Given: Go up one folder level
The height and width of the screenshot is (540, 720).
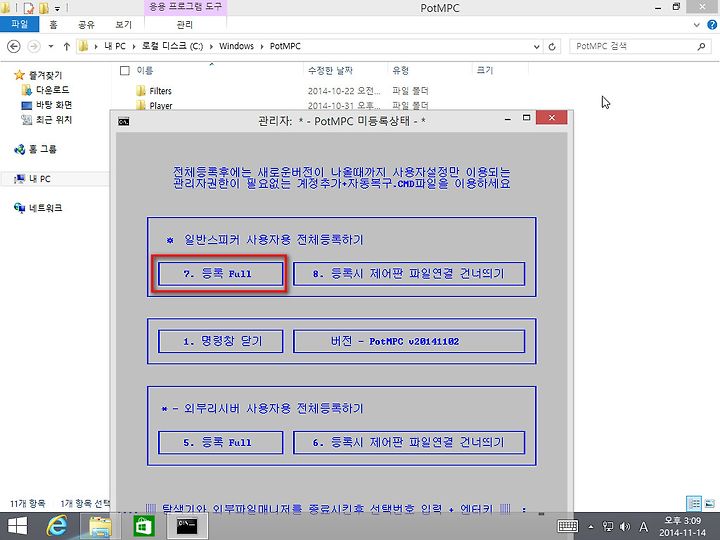Looking at the screenshot, I should coord(67,46).
